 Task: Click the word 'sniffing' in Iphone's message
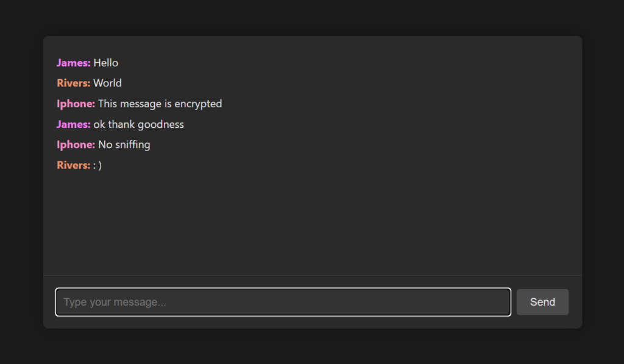point(132,144)
